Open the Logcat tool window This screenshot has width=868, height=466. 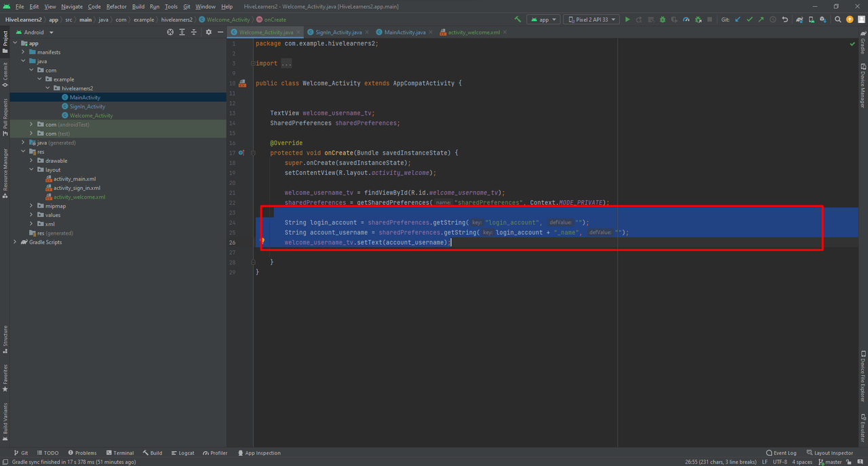click(x=182, y=453)
